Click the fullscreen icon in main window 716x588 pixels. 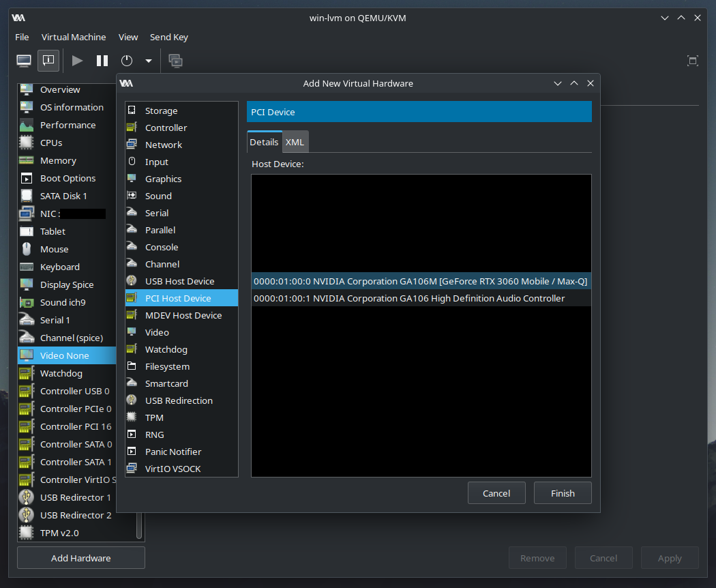pos(693,61)
